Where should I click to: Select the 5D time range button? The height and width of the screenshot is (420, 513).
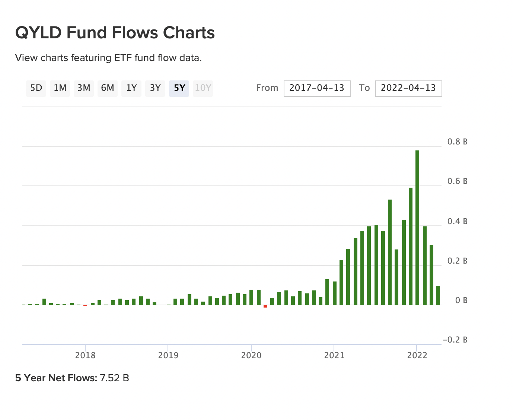36,88
